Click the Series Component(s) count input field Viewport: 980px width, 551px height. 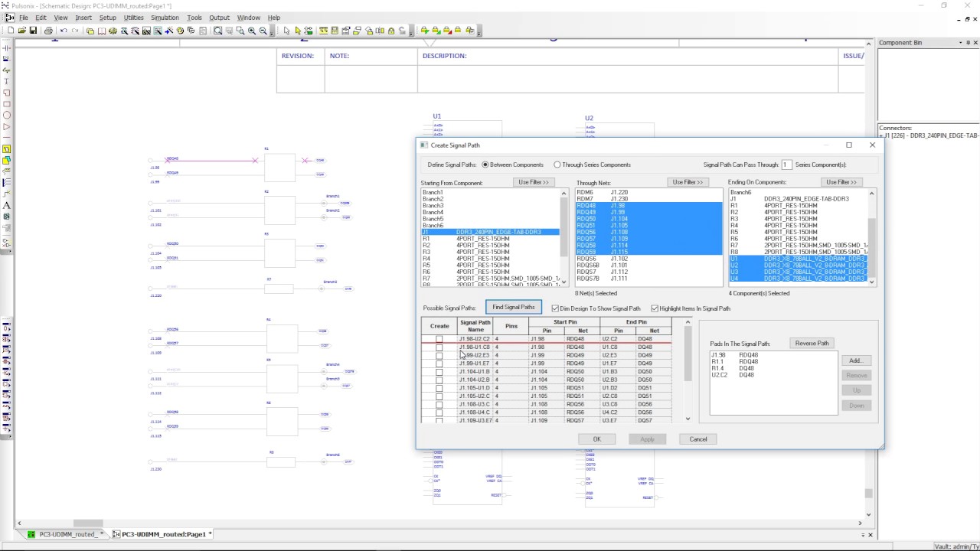[x=786, y=165]
